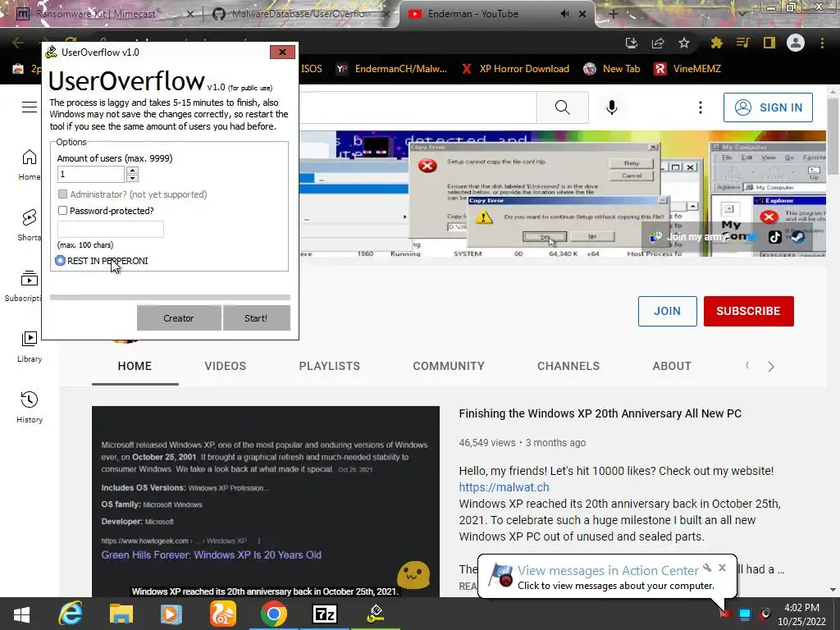Screen dimensions: 840x630
Task: Click the Start! button in UserOverflow
Action: [256, 317]
